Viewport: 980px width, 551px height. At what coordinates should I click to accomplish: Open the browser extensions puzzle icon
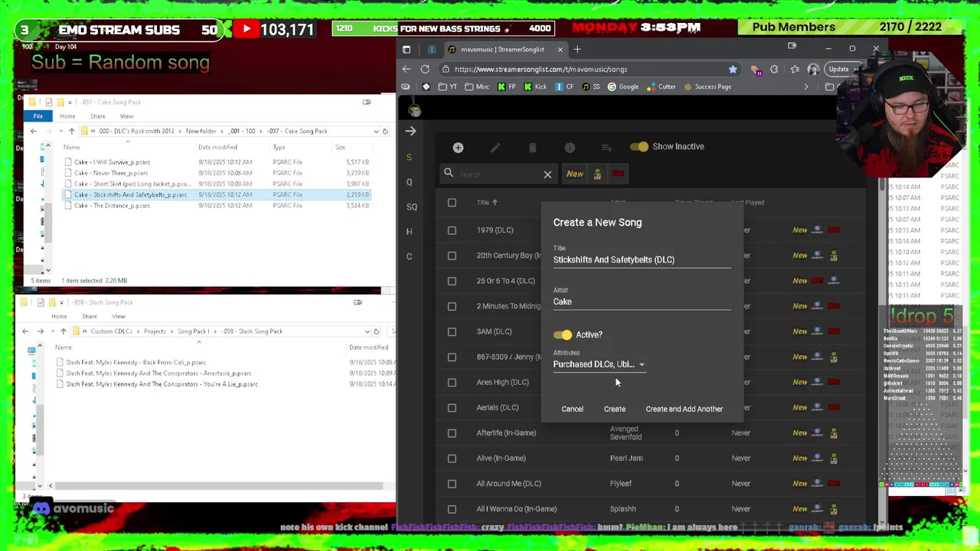pos(774,69)
